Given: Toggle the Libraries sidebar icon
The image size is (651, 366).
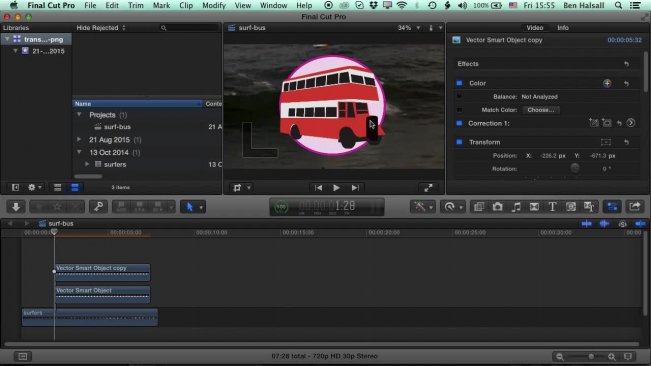Looking at the screenshot, I should (x=15, y=188).
